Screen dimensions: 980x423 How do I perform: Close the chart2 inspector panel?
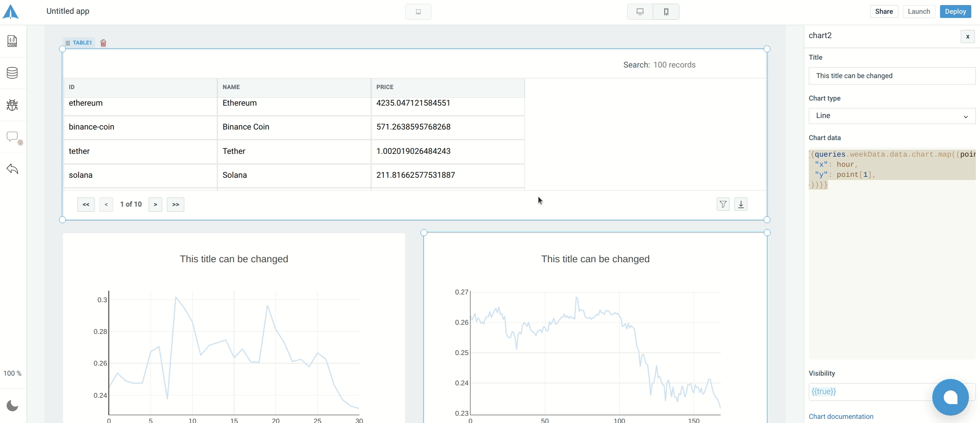click(968, 36)
